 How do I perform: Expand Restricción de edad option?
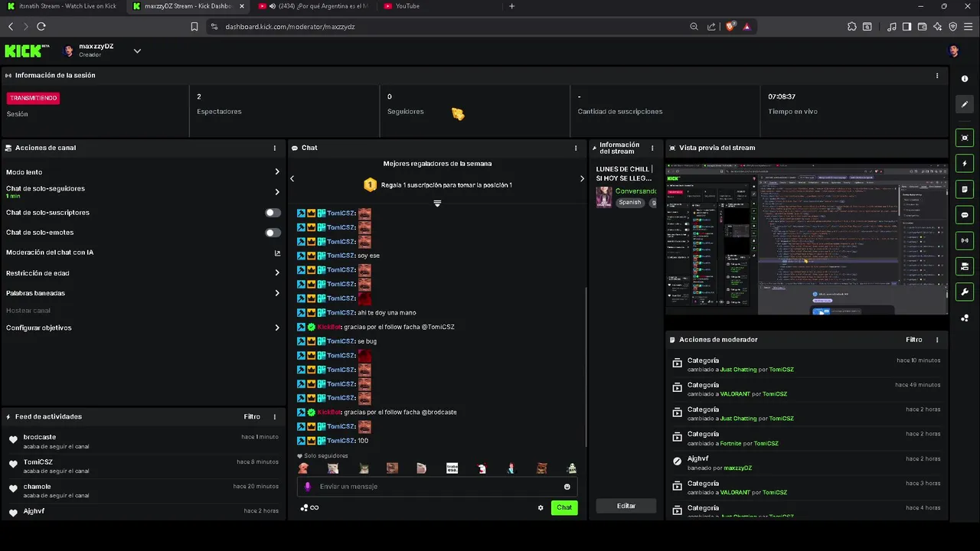point(277,272)
